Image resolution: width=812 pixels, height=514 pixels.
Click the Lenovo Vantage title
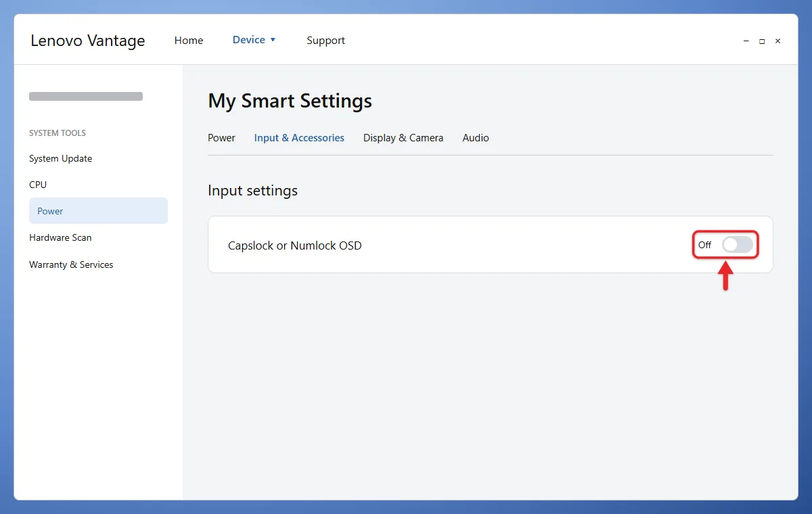pyautogui.click(x=88, y=41)
